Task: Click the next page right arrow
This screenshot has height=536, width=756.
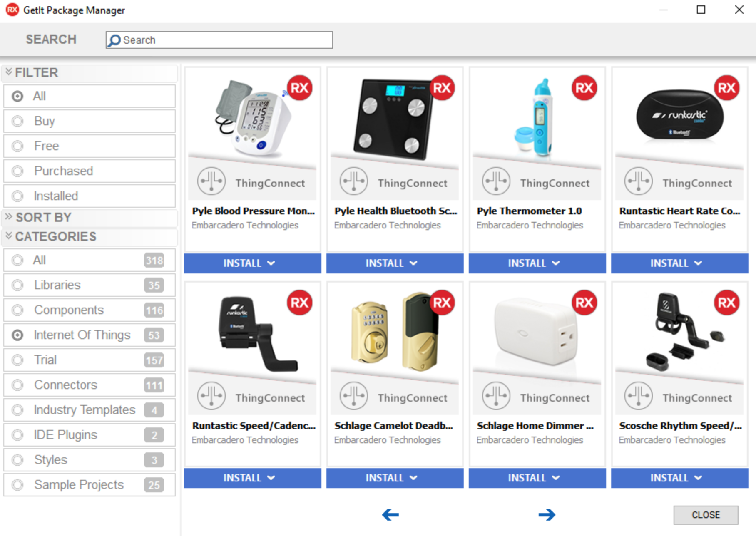Action: [547, 515]
